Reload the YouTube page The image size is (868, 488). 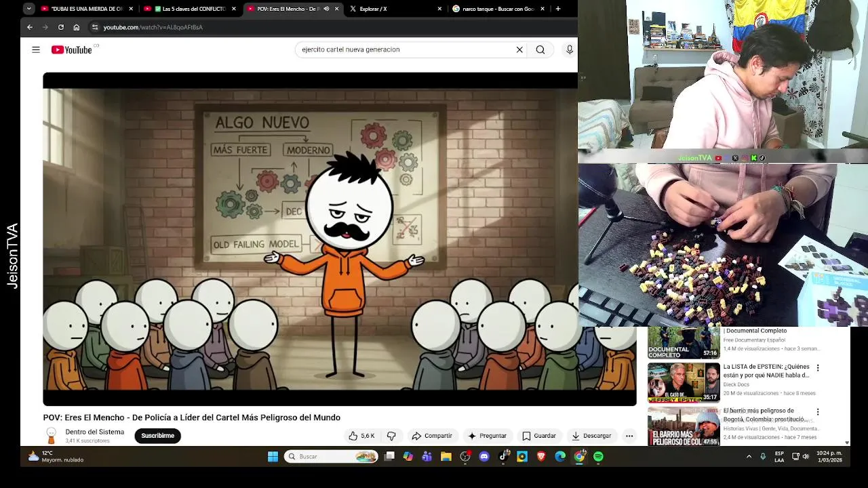coord(61,27)
